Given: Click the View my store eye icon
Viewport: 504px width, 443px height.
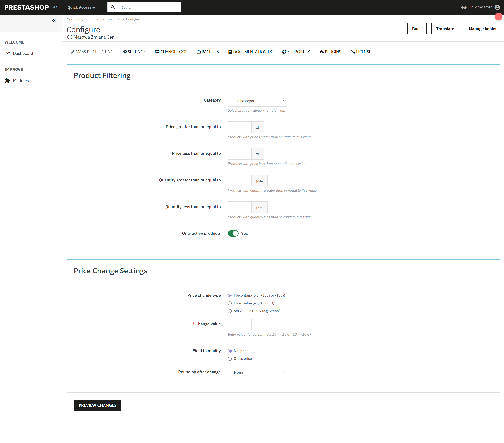Looking at the screenshot, I should [464, 7].
